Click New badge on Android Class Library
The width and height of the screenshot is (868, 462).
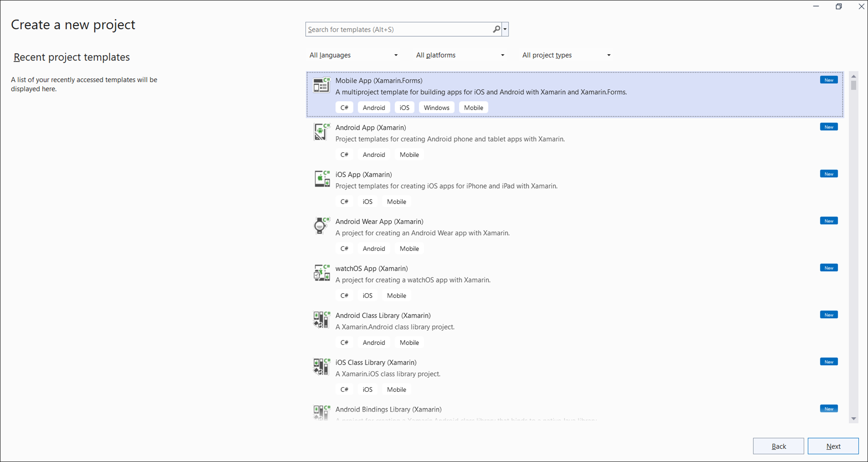click(x=829, y=315)
